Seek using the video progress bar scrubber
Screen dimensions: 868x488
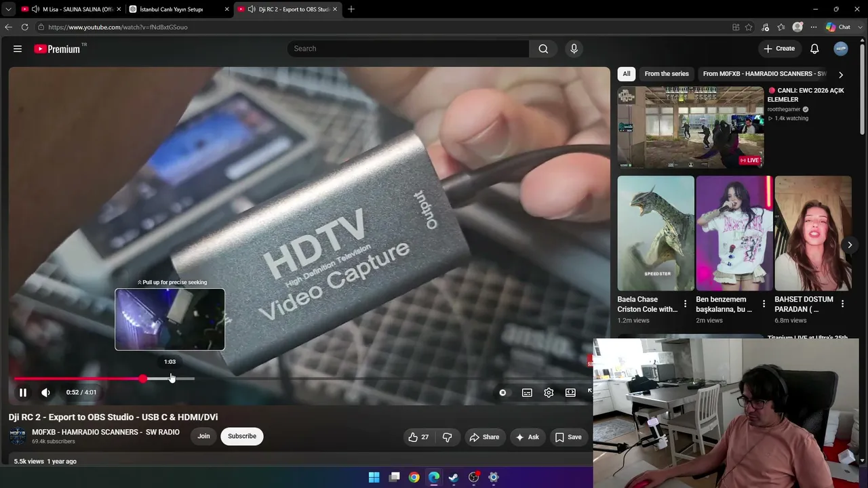click(x=143, y=379)
